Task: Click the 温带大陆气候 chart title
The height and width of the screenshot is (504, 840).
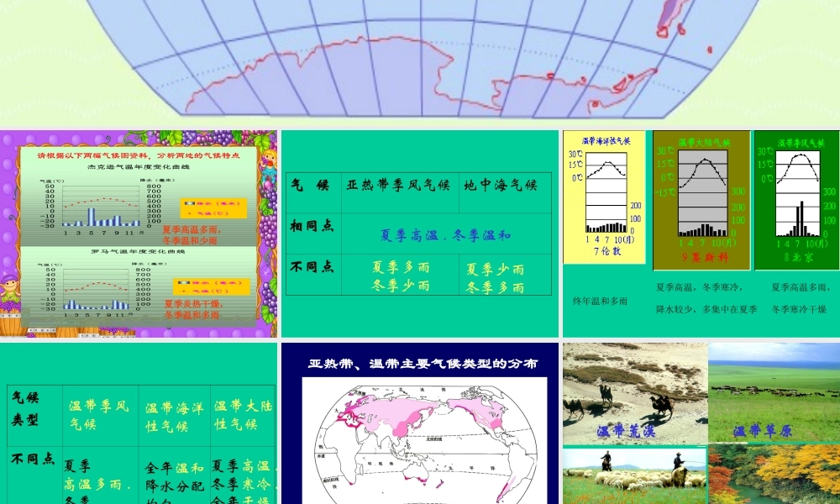Action: pyautogui.click(x=704, y=143)
